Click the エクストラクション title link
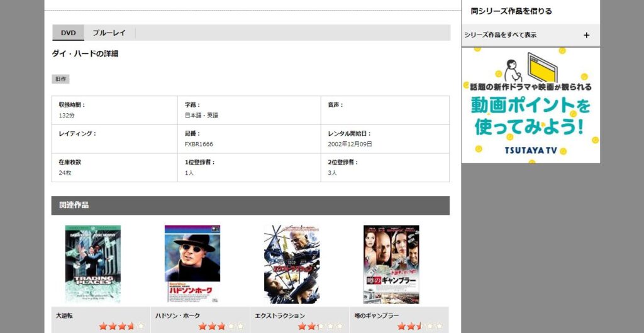644x333 pixels. click(280, 315)
